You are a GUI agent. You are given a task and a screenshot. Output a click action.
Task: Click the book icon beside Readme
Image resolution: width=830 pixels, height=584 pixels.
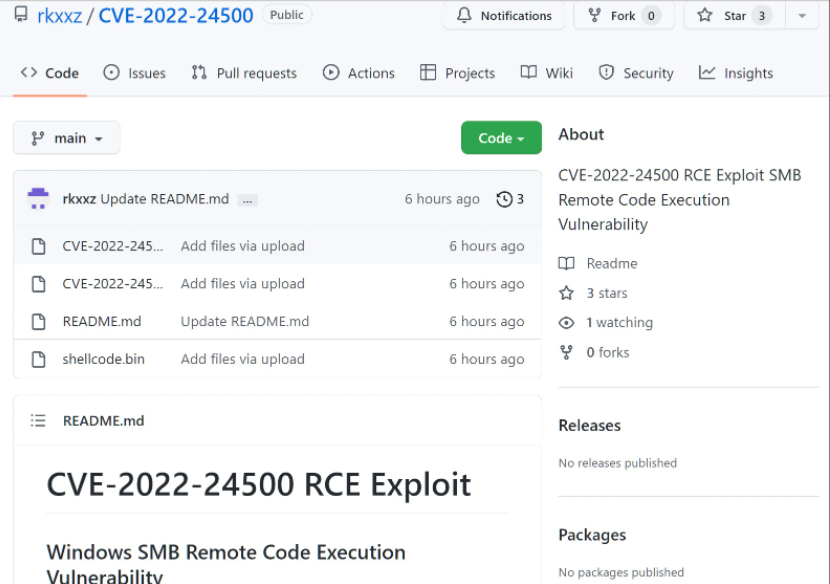[x=566, y=263]
